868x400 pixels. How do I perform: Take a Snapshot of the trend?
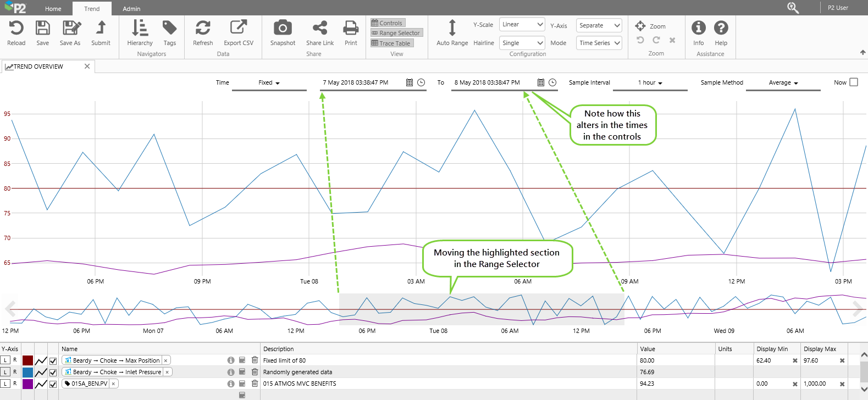point(283,28)
